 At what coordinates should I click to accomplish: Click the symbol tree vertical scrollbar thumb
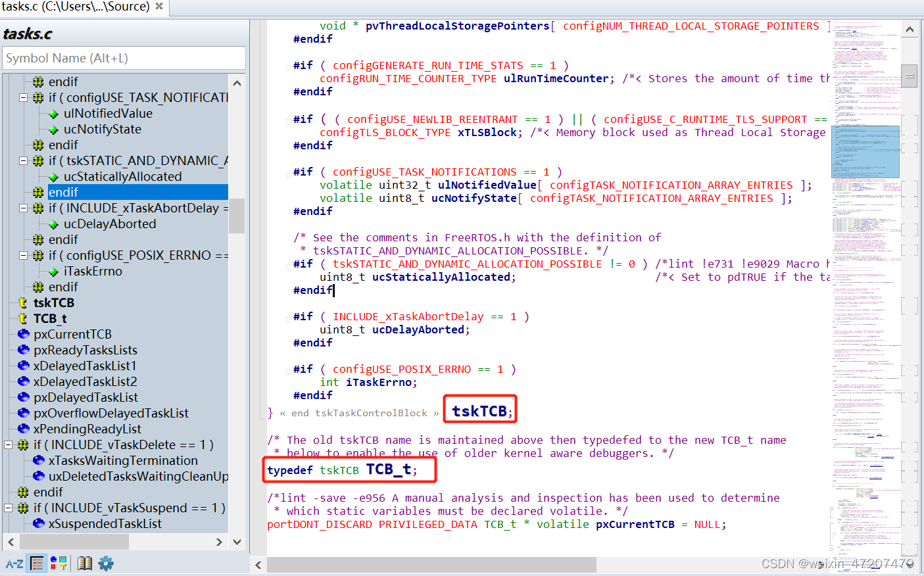(x=237, y=216)
